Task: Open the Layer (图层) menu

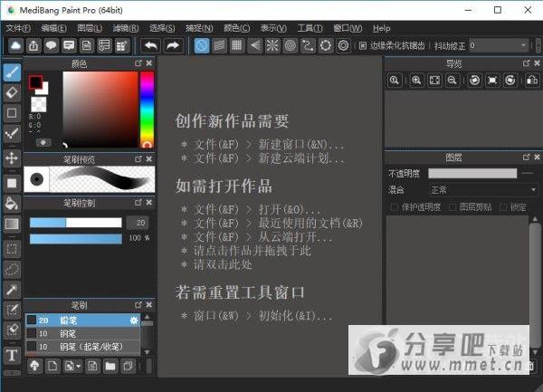Action: point(90,28)
